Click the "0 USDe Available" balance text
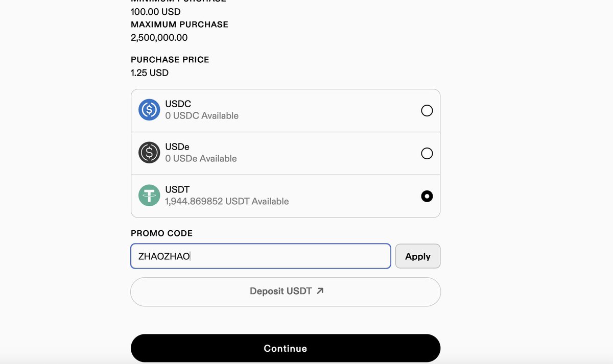Screen dimensions: 613x364 [x=201, y=159]
